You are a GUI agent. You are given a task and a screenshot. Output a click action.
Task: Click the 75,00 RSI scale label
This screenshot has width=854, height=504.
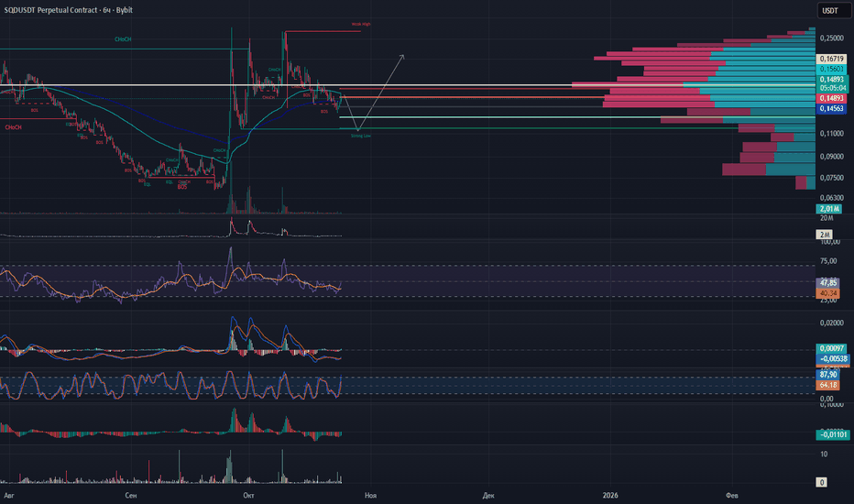pyautogui.click(x=828, y=261)
